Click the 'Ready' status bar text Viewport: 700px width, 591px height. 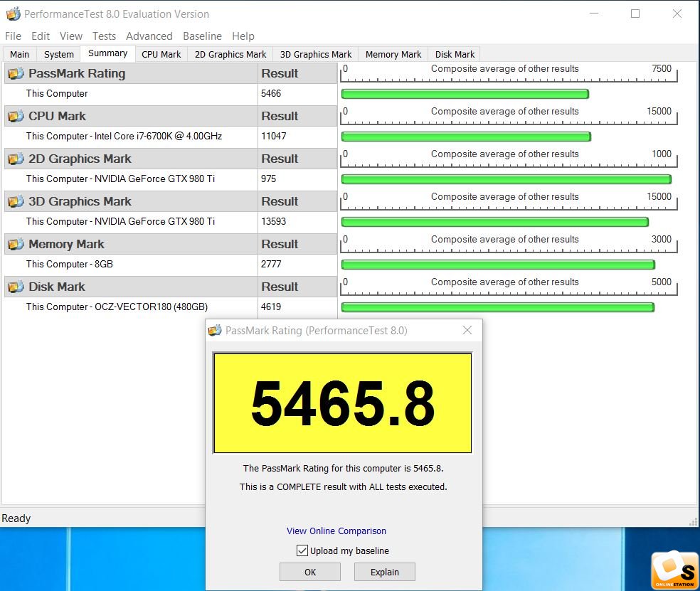coord(16,518)
